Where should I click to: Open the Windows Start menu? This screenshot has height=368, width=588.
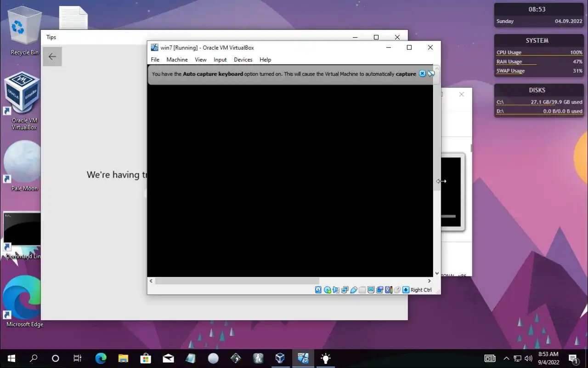click(11, 358)
